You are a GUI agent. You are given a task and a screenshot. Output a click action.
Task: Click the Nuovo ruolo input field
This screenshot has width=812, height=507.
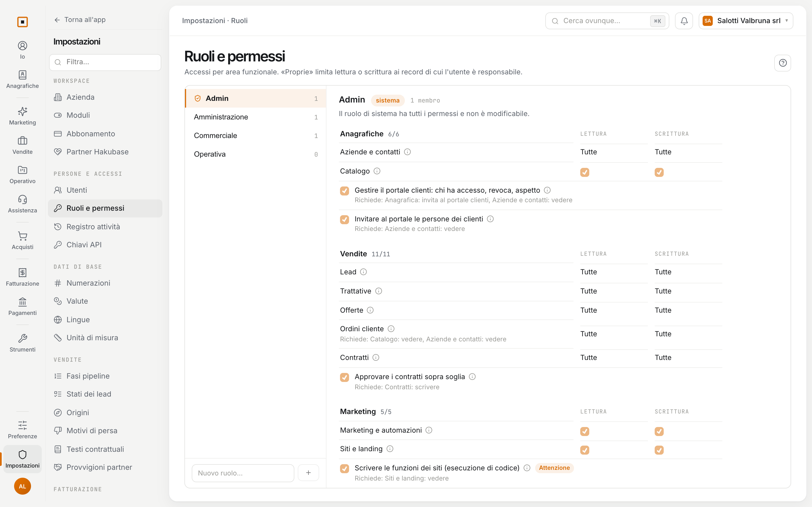pyautogui.click(x=243, y=473)
